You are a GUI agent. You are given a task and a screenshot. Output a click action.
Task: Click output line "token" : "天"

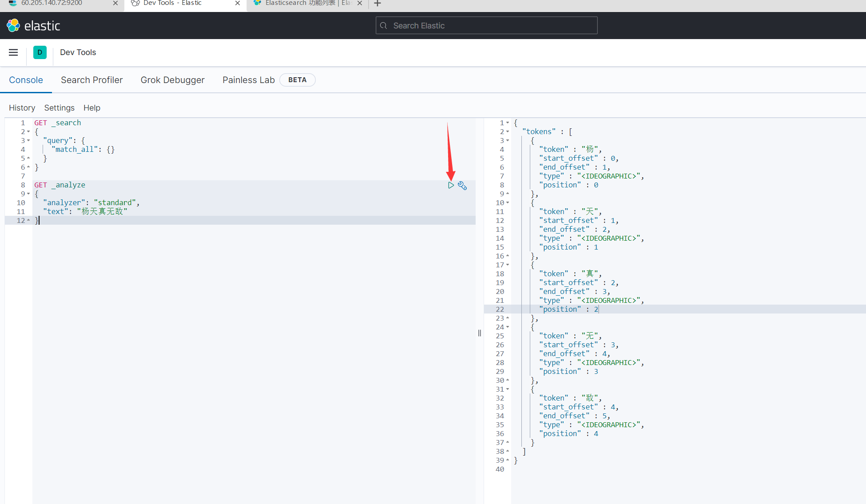click(570, 212)
